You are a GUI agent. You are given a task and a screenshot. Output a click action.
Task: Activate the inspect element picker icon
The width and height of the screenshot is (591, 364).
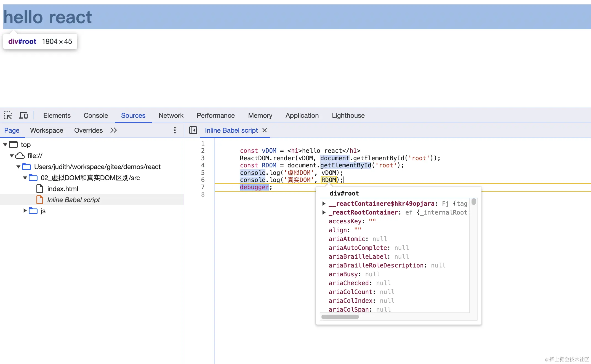coord(8,115)
